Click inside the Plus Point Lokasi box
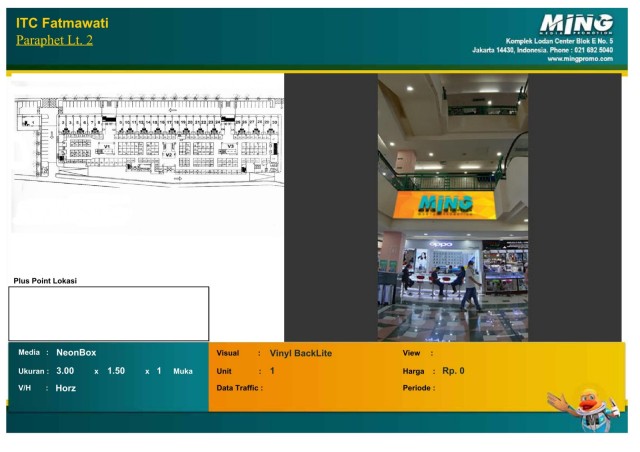The height and width of the screenshot is (452, 640). pyautogui.click(x=109, y=314)
